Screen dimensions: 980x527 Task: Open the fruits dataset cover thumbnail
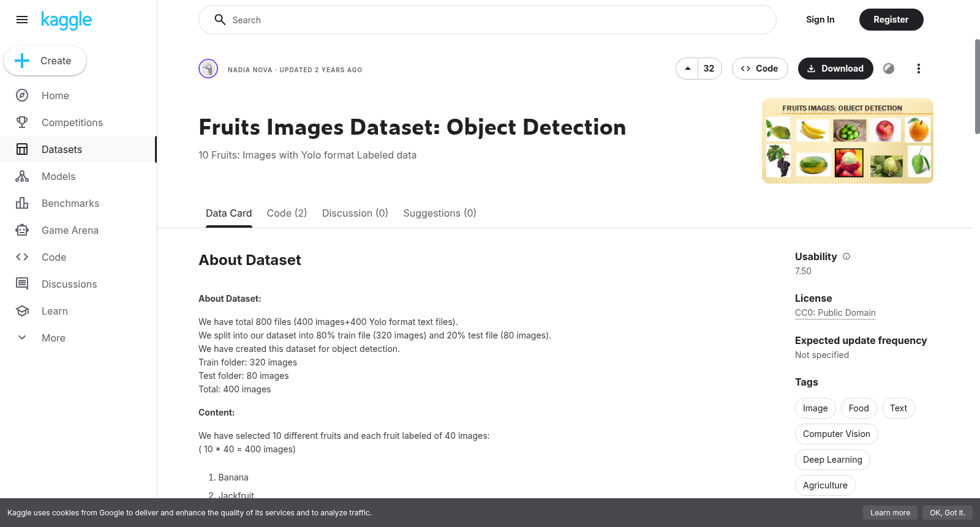[x=847, y=141]
